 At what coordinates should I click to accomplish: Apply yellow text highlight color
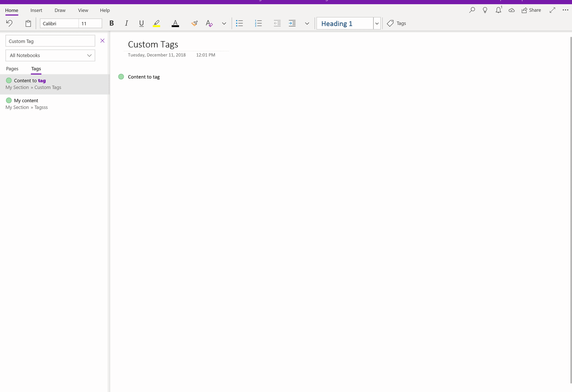pyautogui.click(x=156, y=23)
